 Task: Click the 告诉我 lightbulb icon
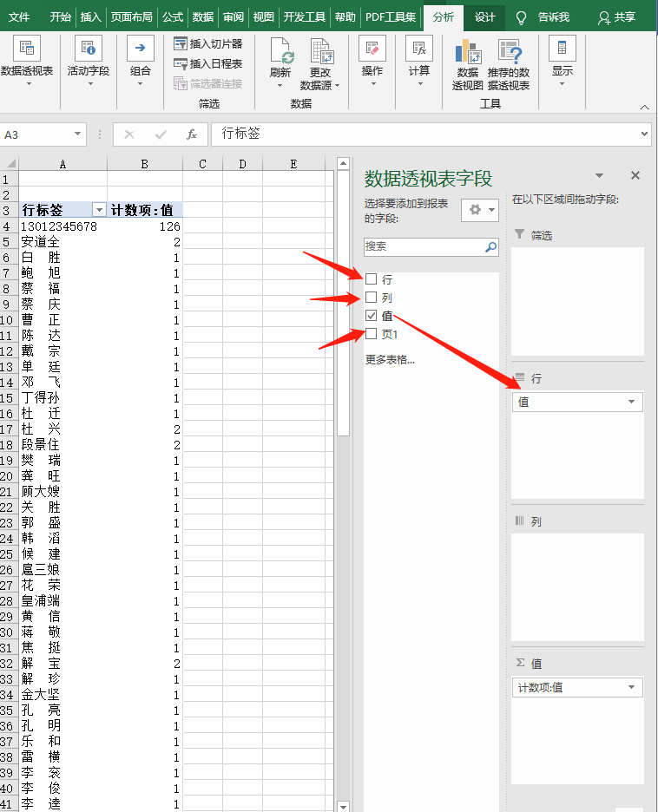pos(521,18)
